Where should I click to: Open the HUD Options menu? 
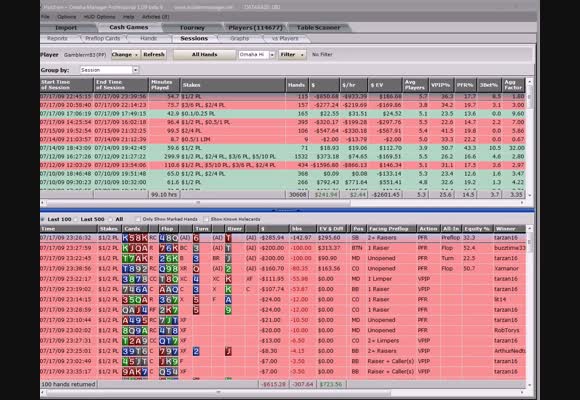[x=100, y=17]
